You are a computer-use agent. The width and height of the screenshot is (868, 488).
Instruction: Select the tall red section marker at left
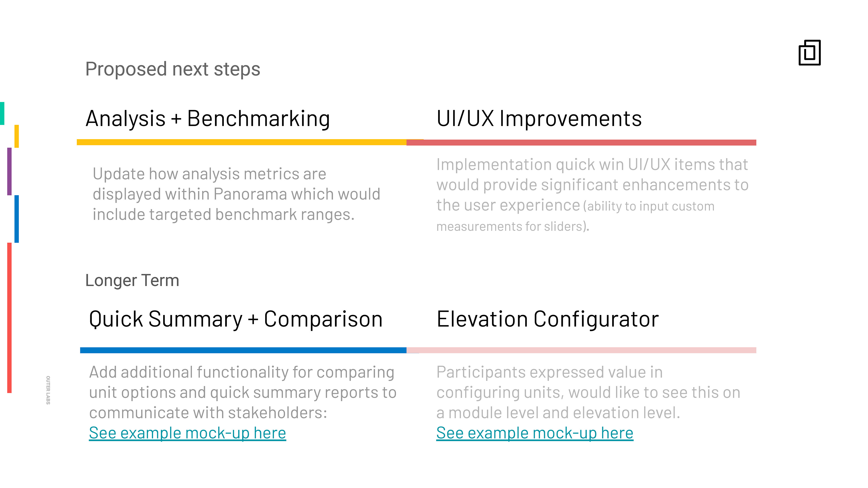[x=9, y=317]
